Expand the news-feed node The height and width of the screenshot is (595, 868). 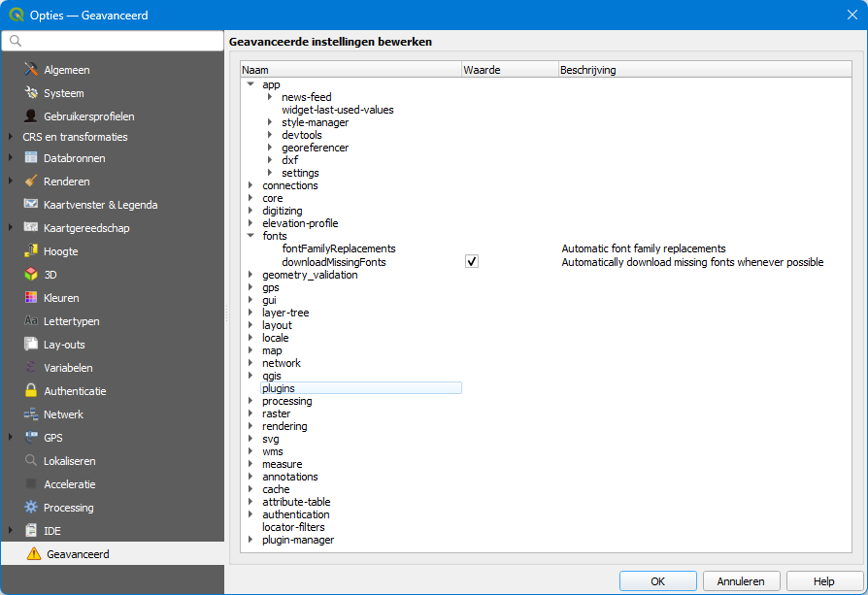pos(270,97)
